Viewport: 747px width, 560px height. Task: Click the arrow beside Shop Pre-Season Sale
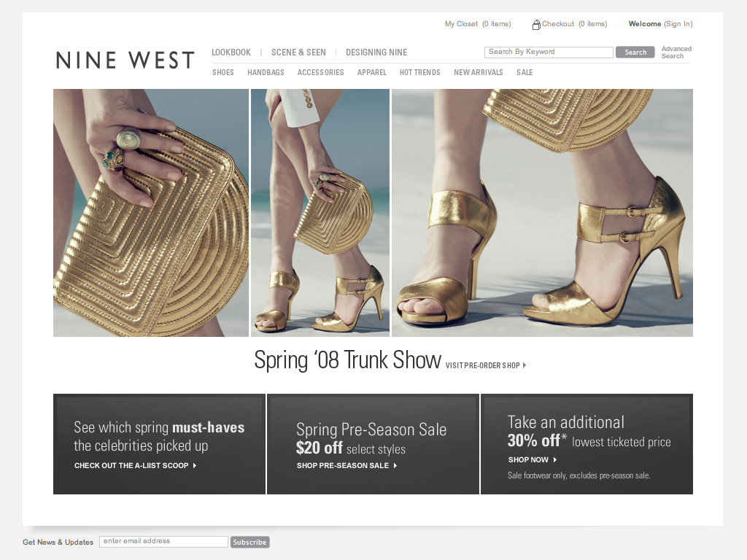[395, 466]
